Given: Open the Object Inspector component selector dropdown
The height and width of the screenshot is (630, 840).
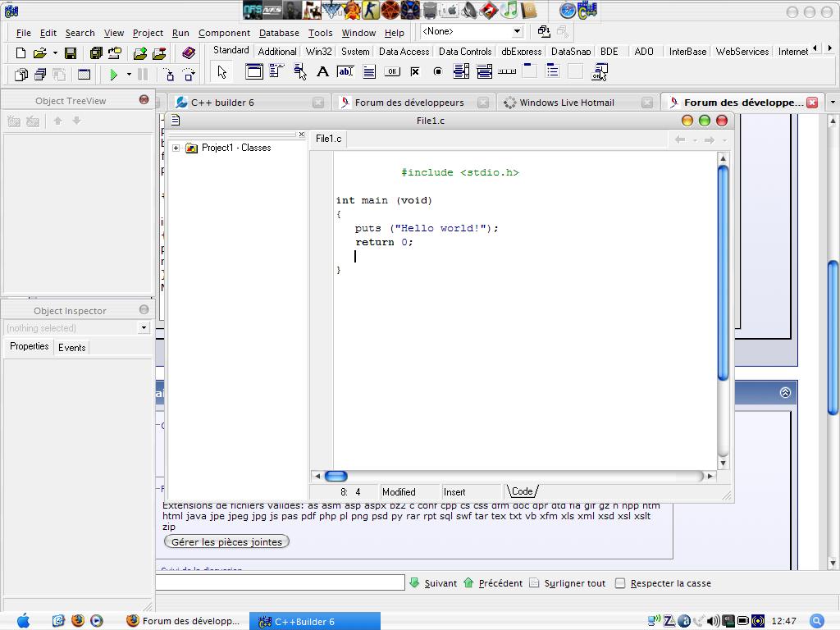Looking at the screenshot, I should coord(144,327).
